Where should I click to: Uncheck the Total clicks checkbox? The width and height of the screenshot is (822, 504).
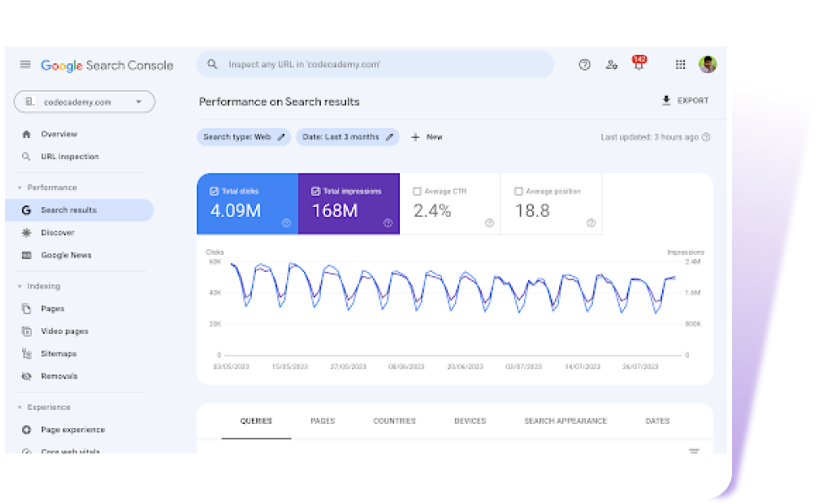(x=214, y=191)
